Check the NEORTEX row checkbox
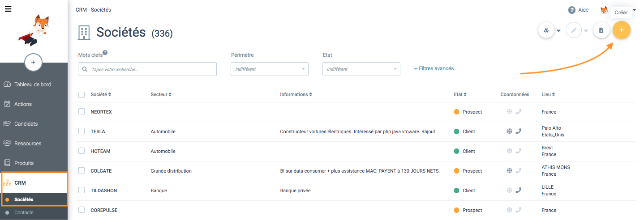Viewport: 644px width, 220px height. [x=82, y=111]
